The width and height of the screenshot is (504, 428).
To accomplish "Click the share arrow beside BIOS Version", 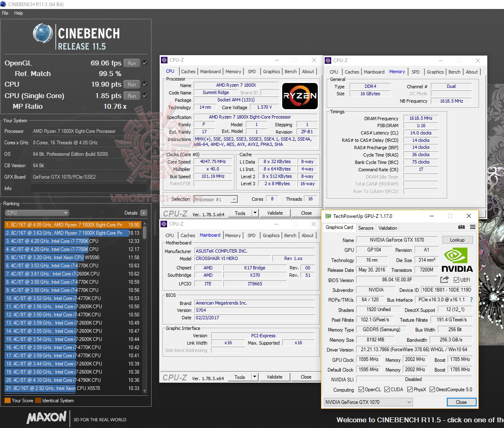I will 444,280.
